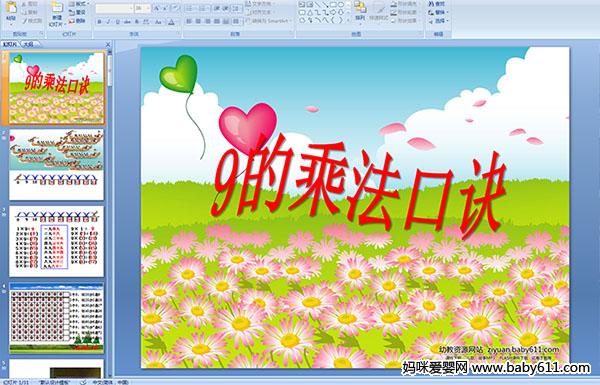Switch to the Slides pane tab
Viewport: 600px width, 385px height.
(10, 44)
